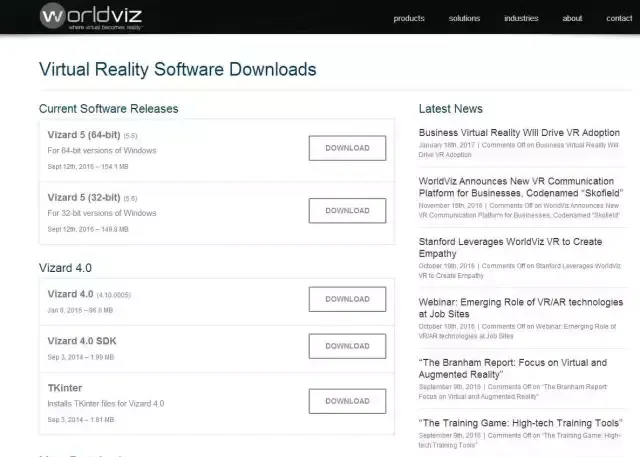Download Vizard 5 (32-bit)
The height and width of the screenshot is (457, 640).
pyautogui.click(x=347, y=211)
